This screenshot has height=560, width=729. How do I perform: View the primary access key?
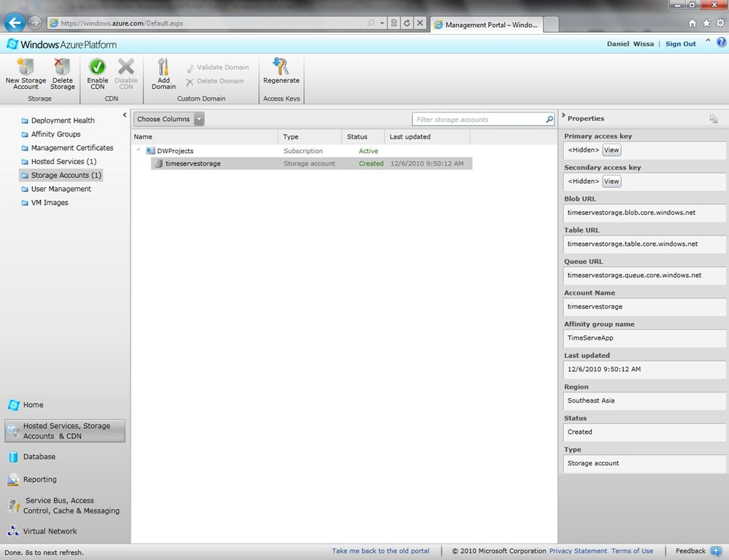point(612,150)
